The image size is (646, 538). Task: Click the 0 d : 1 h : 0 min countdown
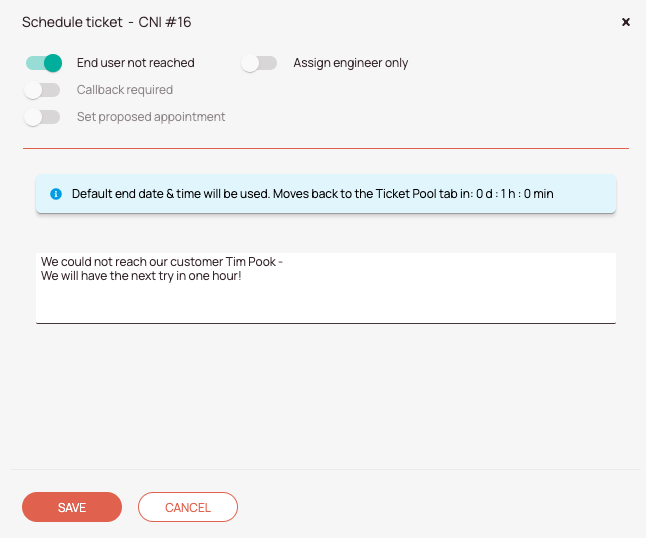[x=515, y=194]
